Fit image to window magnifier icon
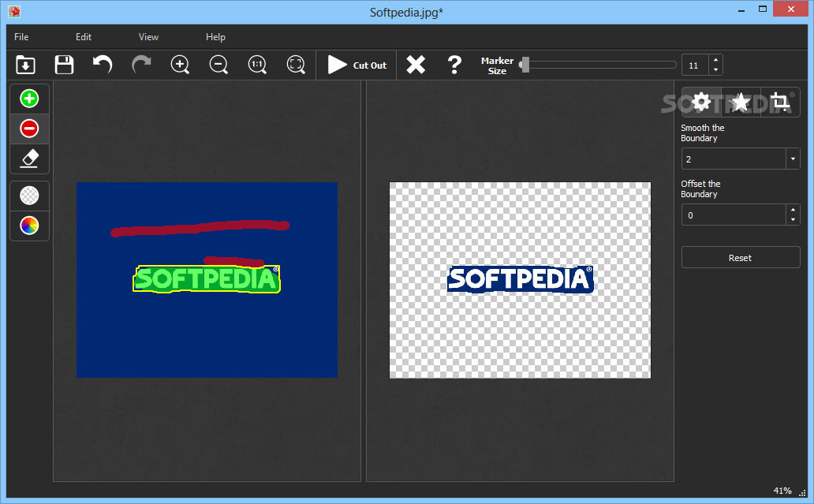Viewport: 814px width, 504px height. (296, 65)
